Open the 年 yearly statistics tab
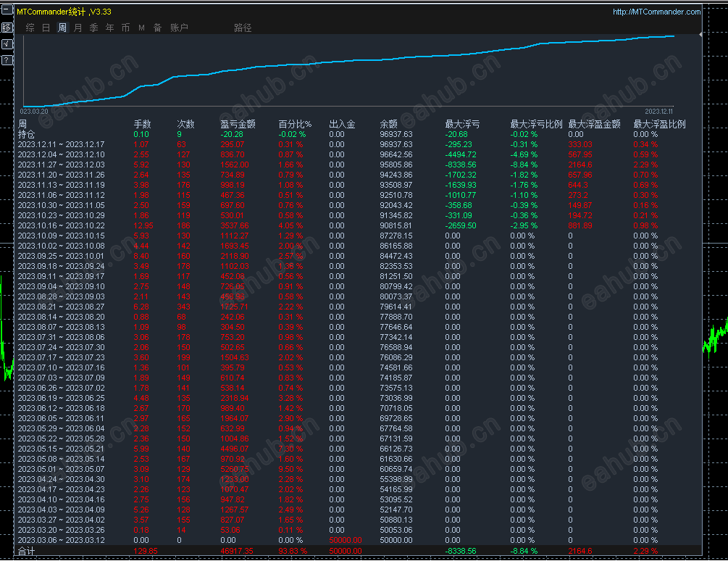This screenshot has width=728, height=561. point(110,28)
